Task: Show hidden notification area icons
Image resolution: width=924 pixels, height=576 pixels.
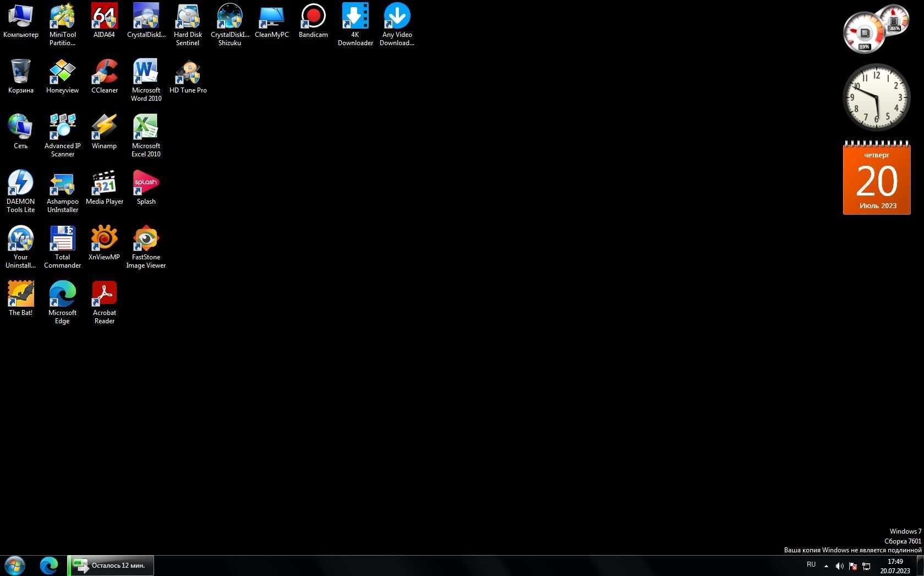Action: pos(826,566)
